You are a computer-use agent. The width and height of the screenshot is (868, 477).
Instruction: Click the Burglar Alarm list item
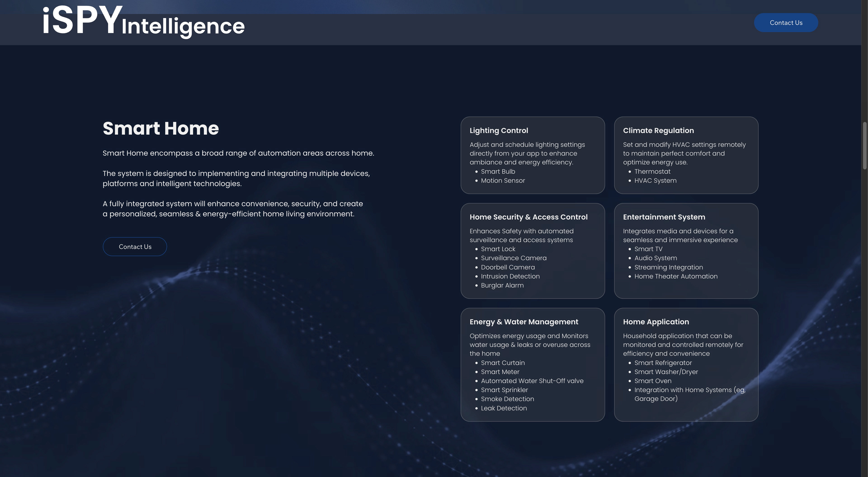coord(502,285)
